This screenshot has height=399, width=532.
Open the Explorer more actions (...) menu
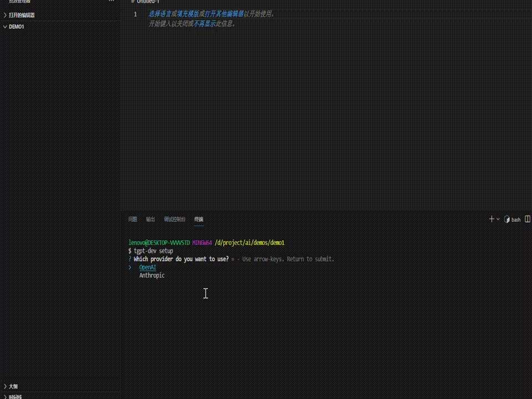111,2
